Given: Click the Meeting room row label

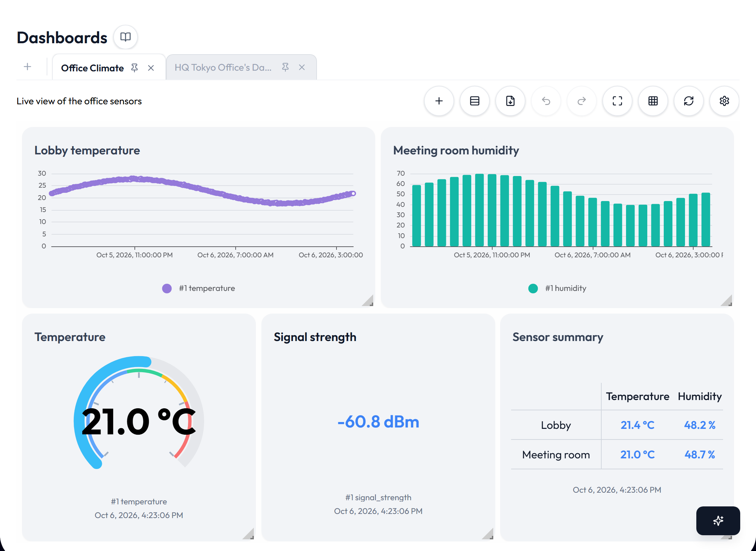Looking at the screenshot, I should (x=556, y=455).
